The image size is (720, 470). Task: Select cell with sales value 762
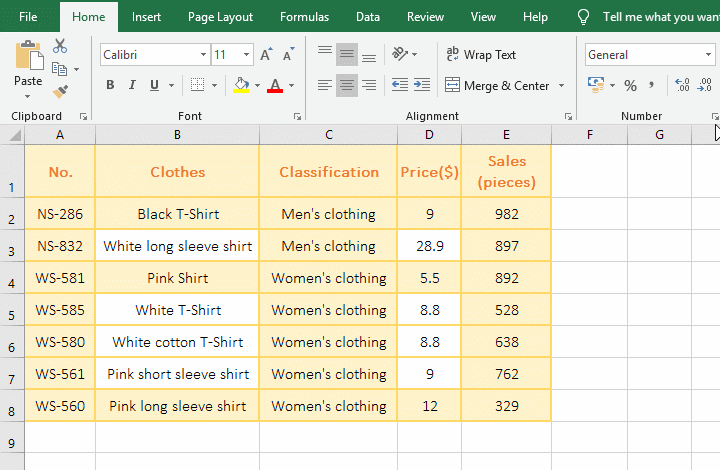coord(506,374)
